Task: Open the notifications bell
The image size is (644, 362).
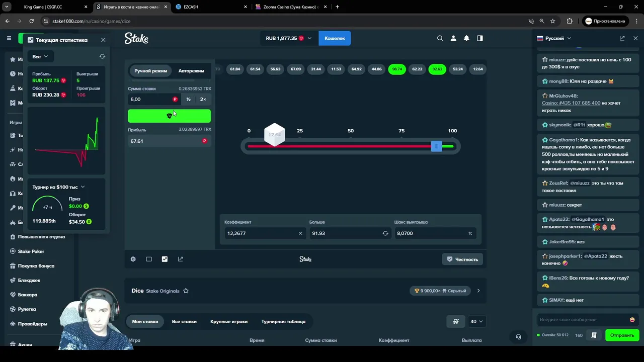Action: [466, 38]
